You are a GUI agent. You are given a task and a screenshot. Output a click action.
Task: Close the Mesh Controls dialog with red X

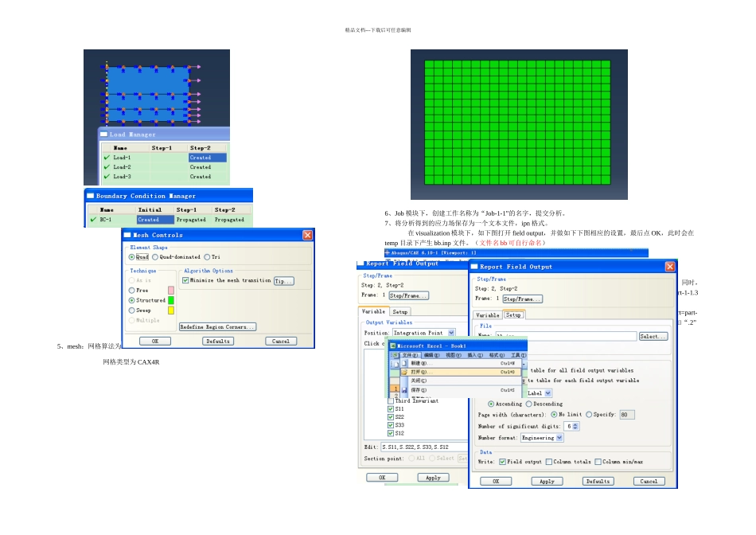tap(308, 235)
